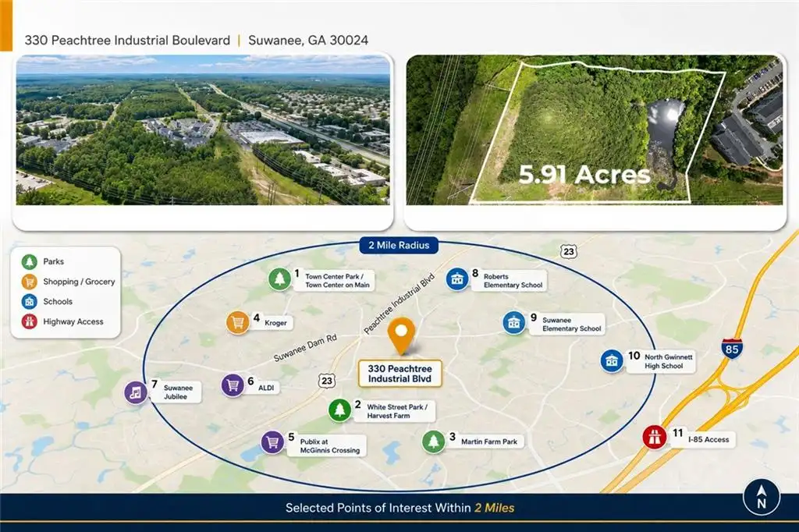The image size is (799, 532).
Task: Click the 330 Peachtree Industrial Blvd label
Action: (x=399, y=374)
